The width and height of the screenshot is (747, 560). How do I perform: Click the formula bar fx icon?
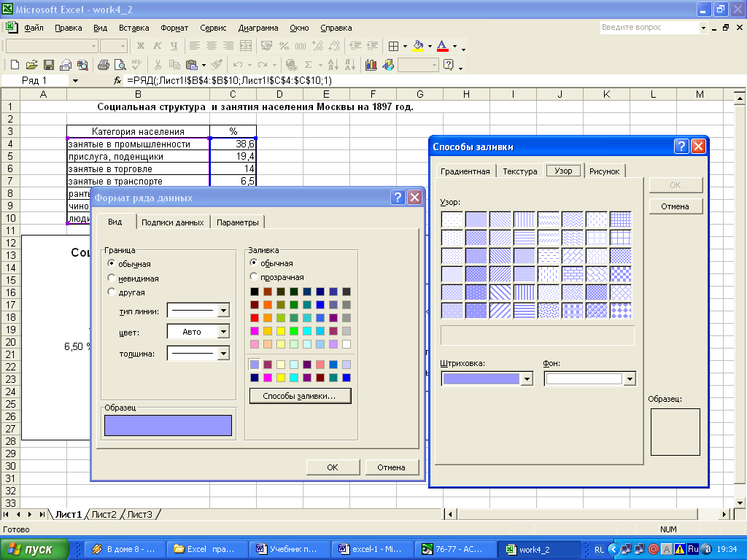(x=117, y=81)
